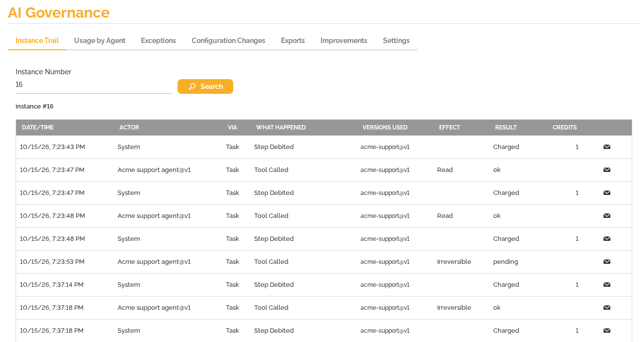
Task: Click 'System' actor in the 7:37:14 PM row
Action: pos(129,285)
